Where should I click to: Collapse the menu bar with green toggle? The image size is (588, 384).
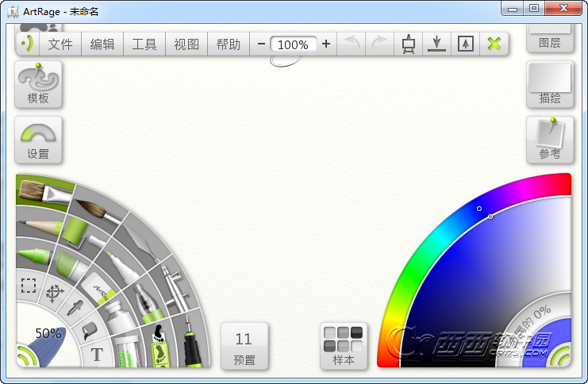click(27, 44)
